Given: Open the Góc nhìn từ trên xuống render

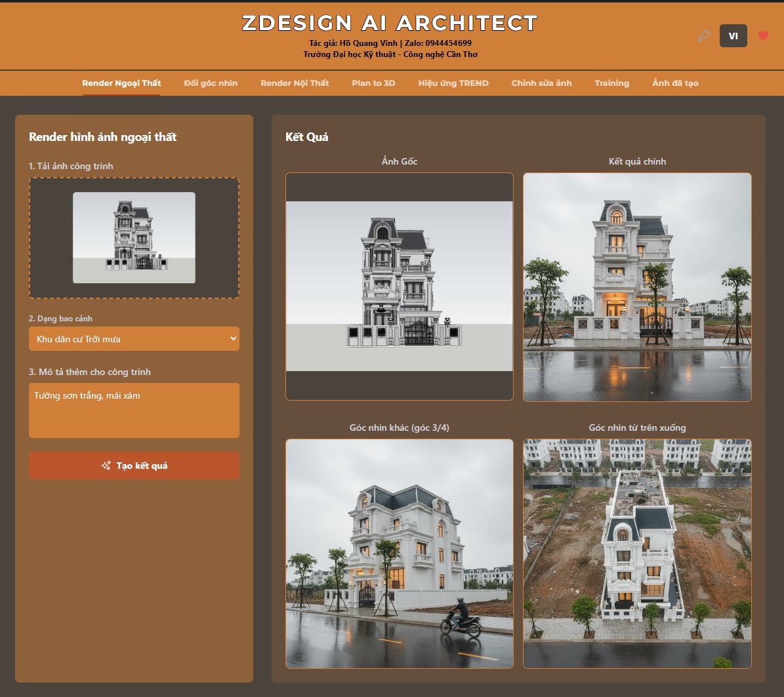Looking at the screenshot, I should point(637,553).
